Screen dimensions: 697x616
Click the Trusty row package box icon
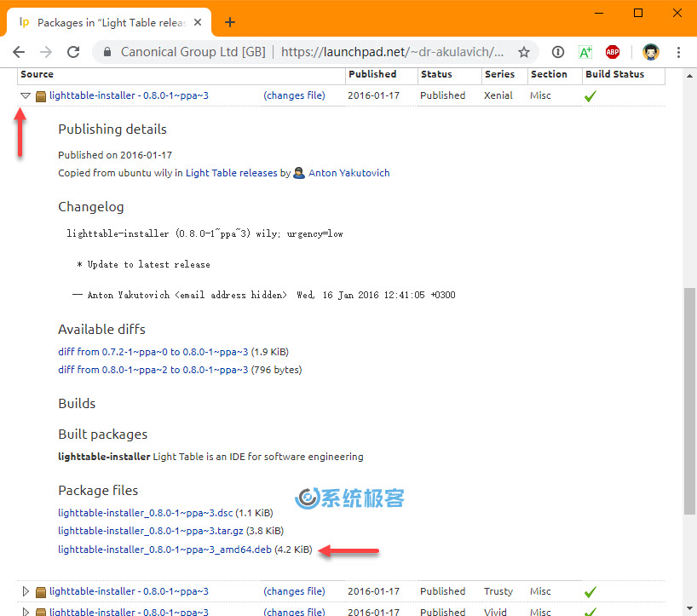[40, 592]
